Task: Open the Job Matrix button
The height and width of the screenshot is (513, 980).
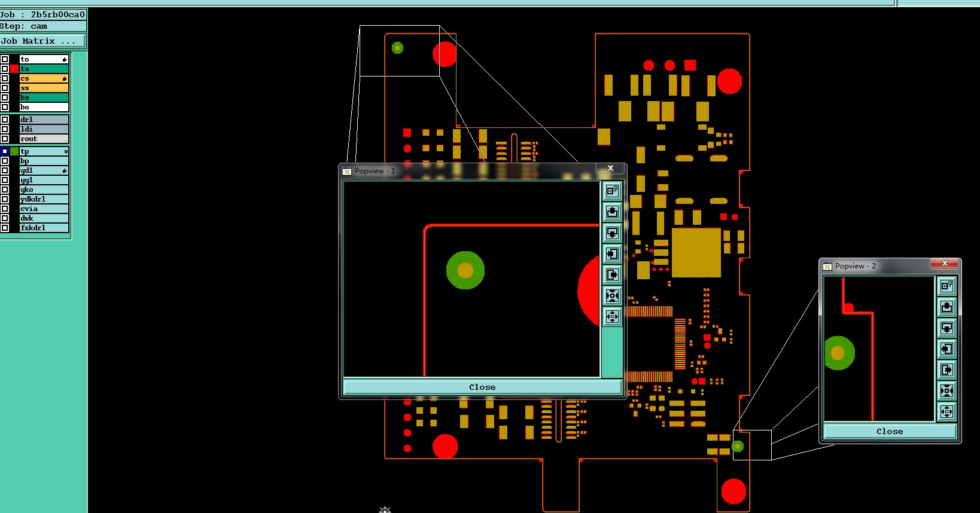Action: click(43, 41)
